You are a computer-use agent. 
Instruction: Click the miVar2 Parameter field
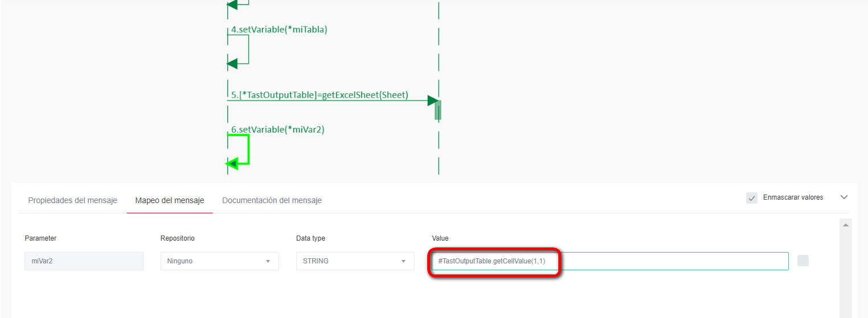(84, 261)
